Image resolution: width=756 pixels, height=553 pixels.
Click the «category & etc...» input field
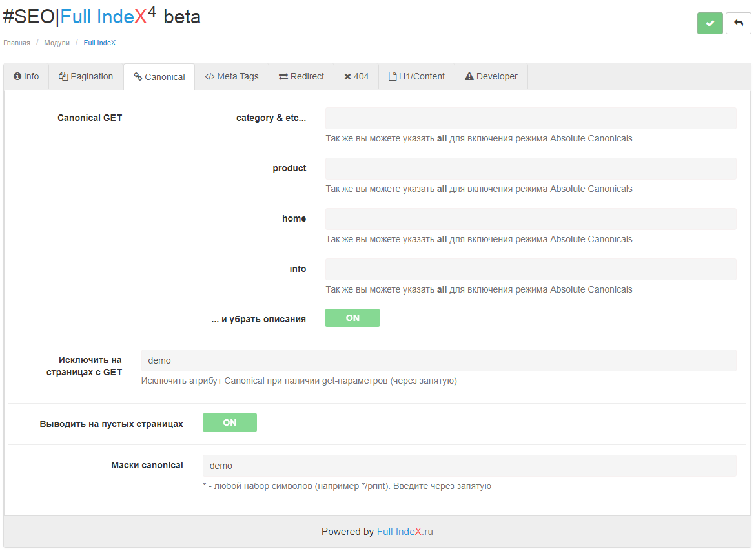click(x=531, y=118)
